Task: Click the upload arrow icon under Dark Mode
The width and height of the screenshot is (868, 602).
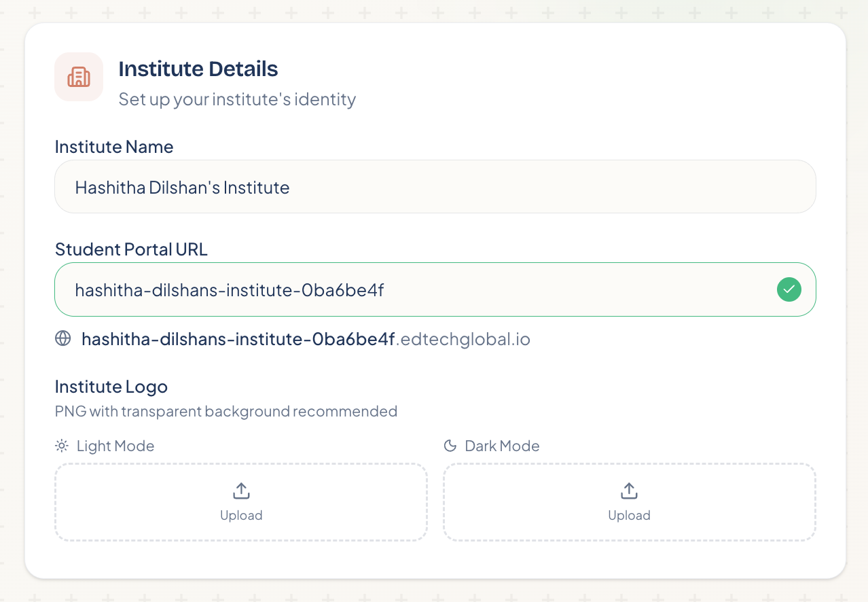Action: pos(629,491)
